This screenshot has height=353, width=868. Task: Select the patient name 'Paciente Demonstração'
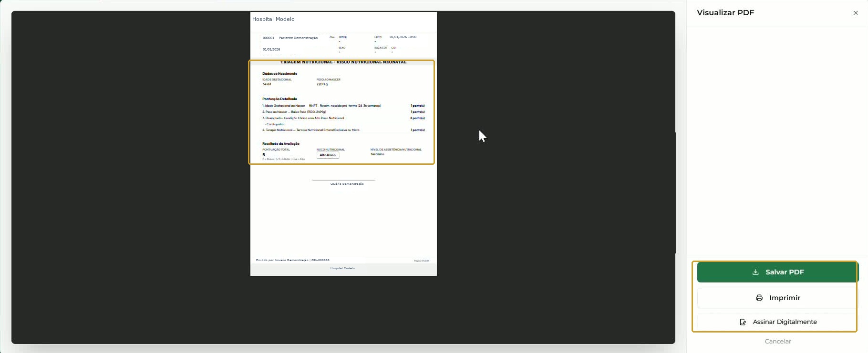point(298,38)
